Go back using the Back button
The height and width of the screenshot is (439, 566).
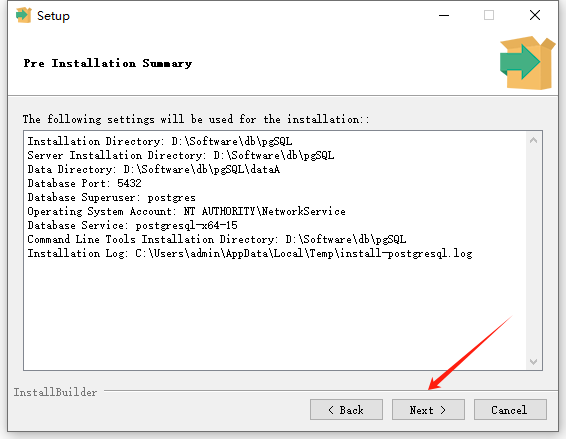pyautogui.click(x=346, y=410)
